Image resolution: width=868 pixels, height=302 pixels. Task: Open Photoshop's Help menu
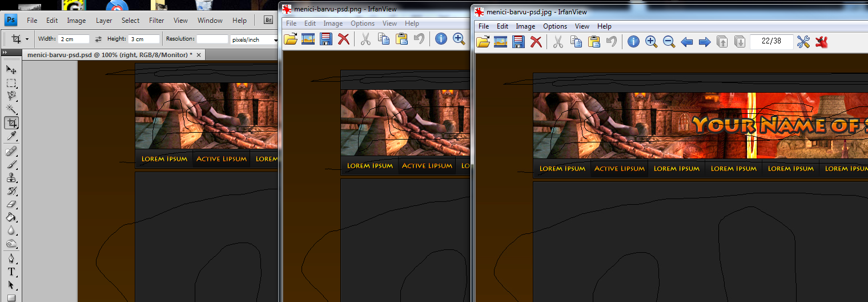click(x=239, y=21)
